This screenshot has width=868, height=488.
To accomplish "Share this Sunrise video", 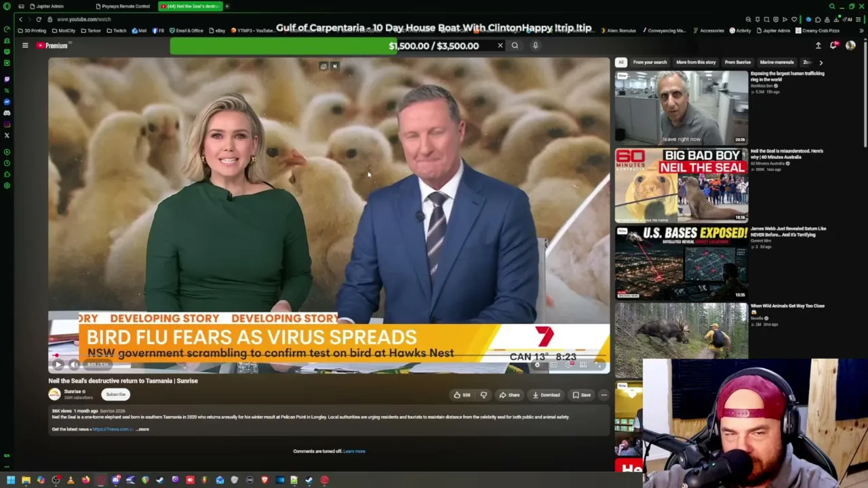I will pyautogui.click(x=509, y=394).
